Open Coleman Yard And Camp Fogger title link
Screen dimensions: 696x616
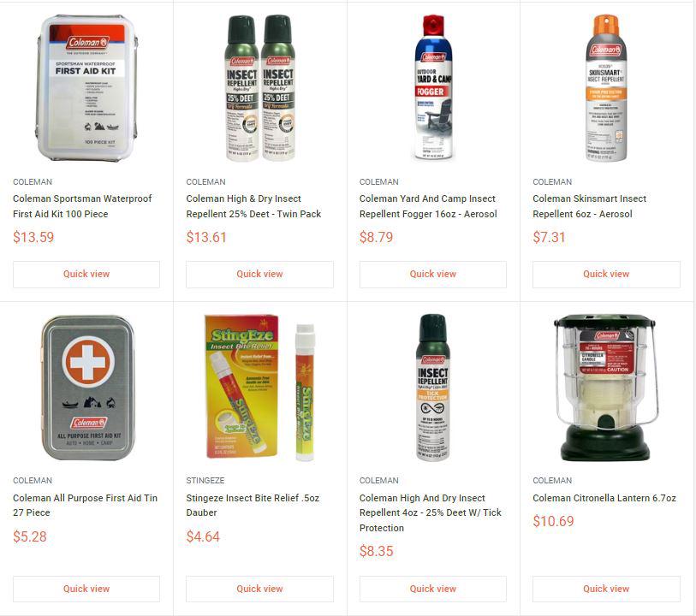coord(428,206)
